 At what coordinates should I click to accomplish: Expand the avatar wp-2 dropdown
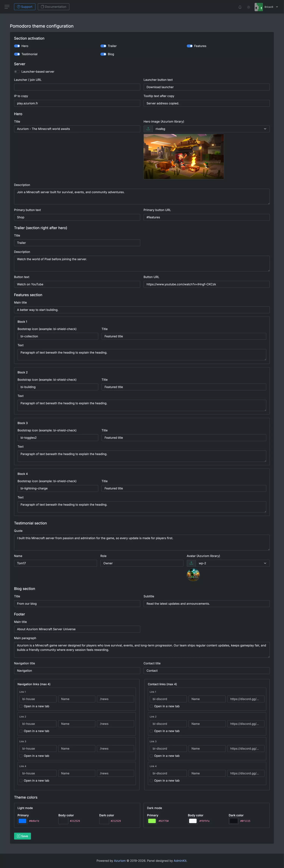[233, 563]
